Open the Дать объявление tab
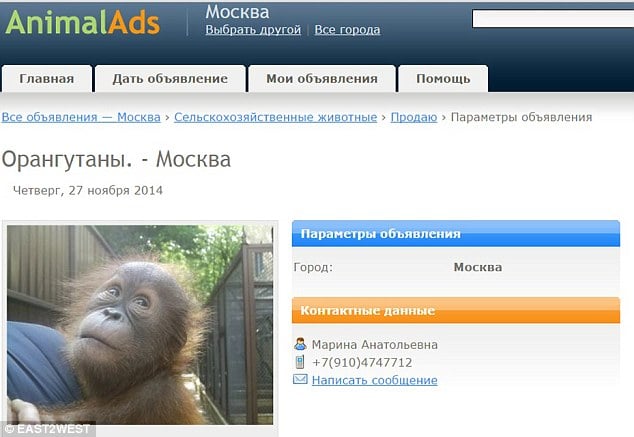Viewport: 634px width, 437px height. coord(170,78)
